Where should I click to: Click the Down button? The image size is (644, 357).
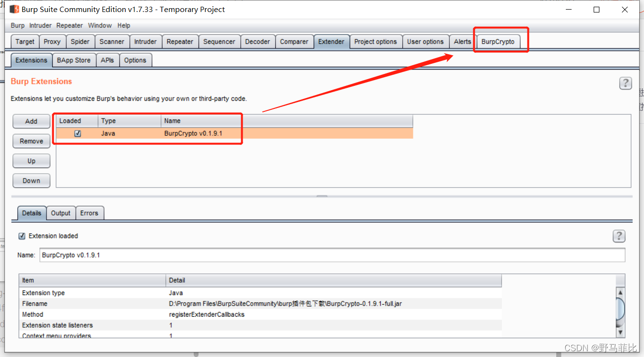pyautogui.click(x=31, y=180)
